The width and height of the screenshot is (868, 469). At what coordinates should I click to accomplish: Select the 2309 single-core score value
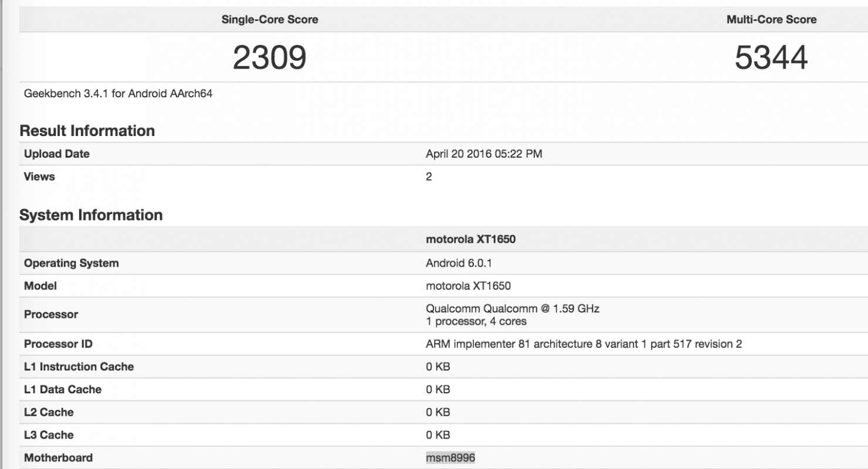[270, 57]
